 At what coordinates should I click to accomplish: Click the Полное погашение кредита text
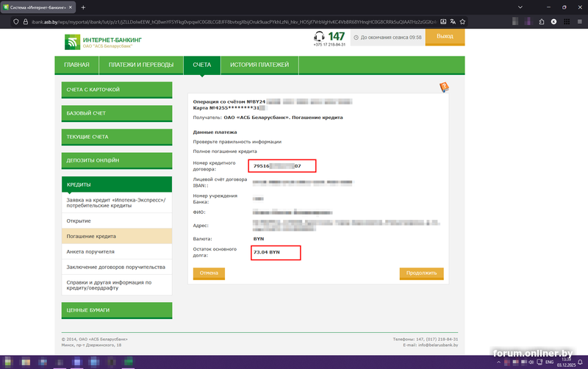click(225, 151)
